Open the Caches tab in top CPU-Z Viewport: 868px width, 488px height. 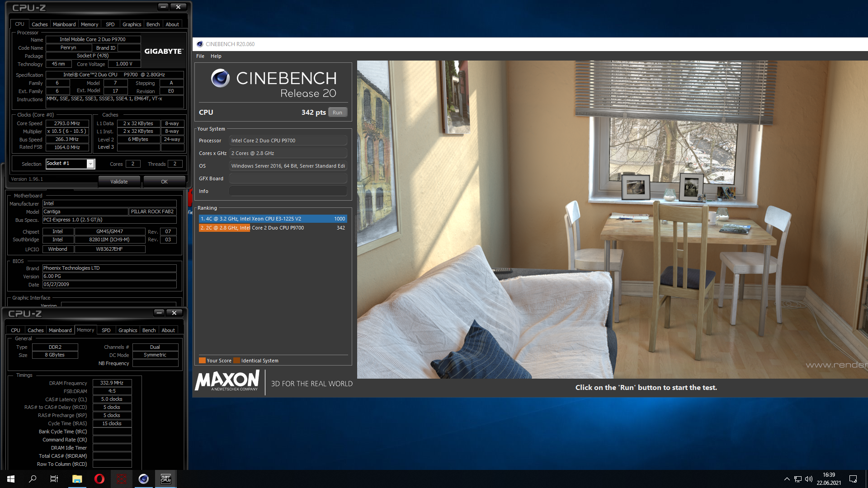tap(39, 24)
